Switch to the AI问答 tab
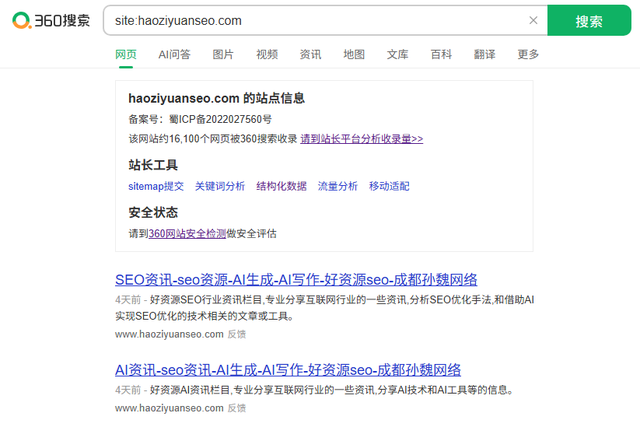Image resolution: width=640 pixels, height=427 pixels. (174, 54)
